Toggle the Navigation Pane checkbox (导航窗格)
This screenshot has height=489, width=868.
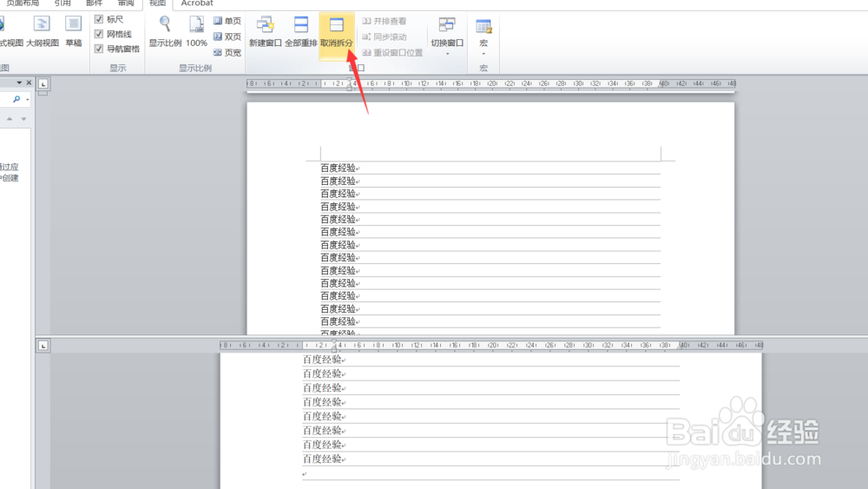(99, 49)
